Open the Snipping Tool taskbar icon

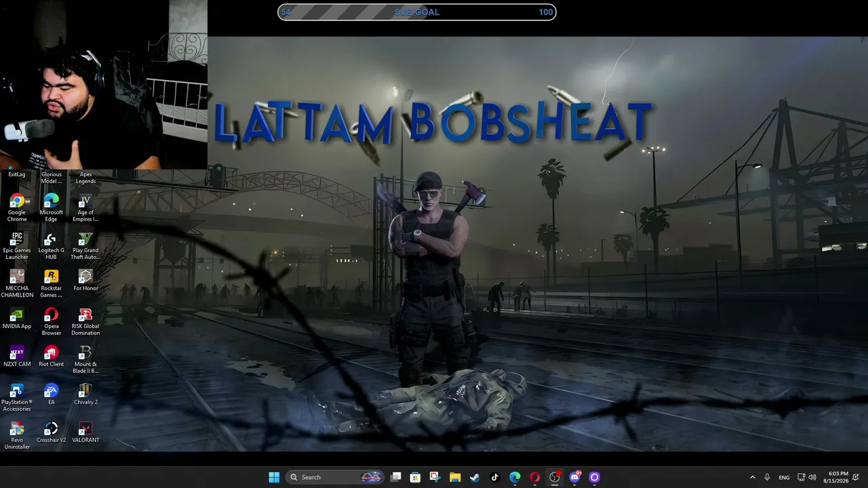(x=435, y=477)
